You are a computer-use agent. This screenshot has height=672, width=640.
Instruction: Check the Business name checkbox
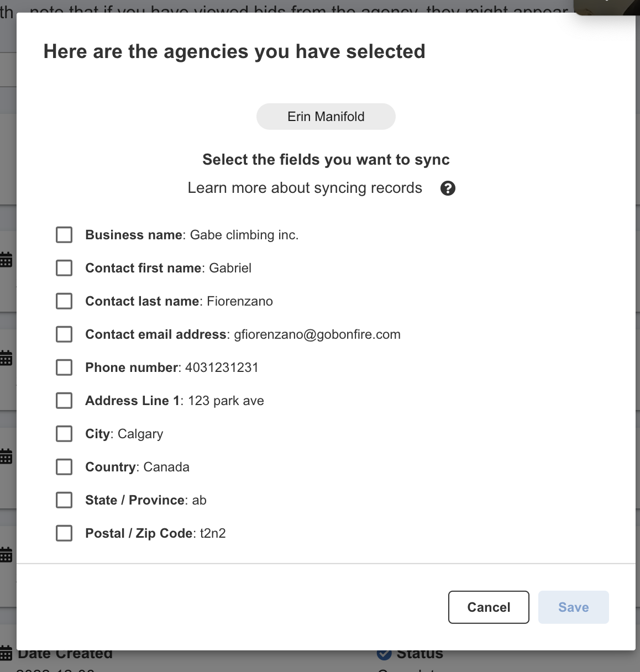[64, 235]
